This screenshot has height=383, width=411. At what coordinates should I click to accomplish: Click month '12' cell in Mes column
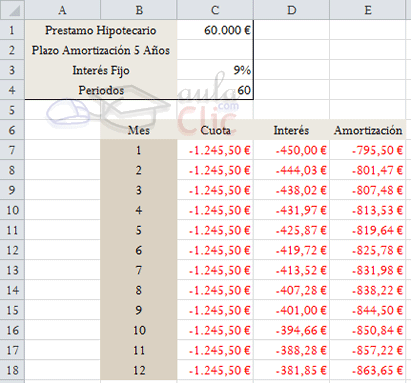click(139, 370)
